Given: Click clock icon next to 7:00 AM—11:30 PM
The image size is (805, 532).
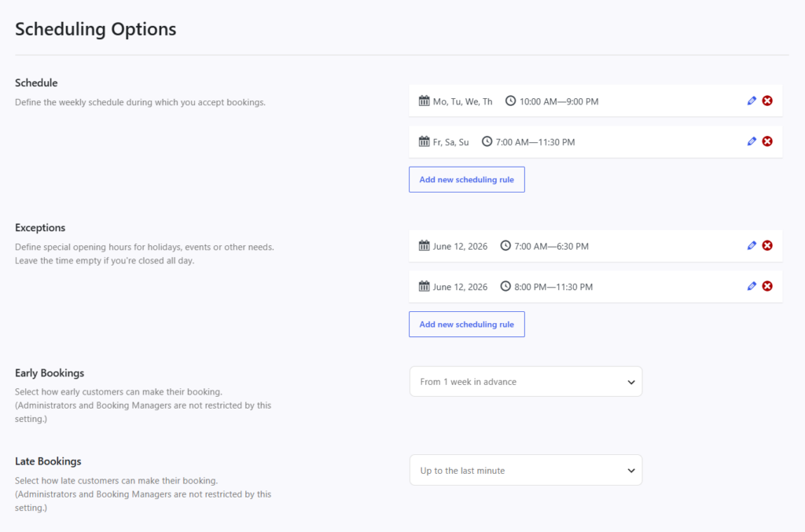Looking at the screenshot, I should pyautogui.click(x=487, y=141).
